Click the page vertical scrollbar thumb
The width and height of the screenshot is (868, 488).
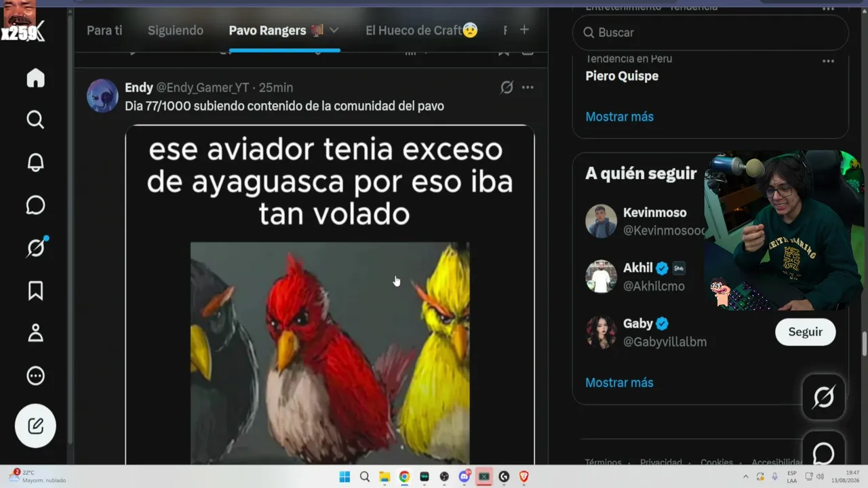864,343
